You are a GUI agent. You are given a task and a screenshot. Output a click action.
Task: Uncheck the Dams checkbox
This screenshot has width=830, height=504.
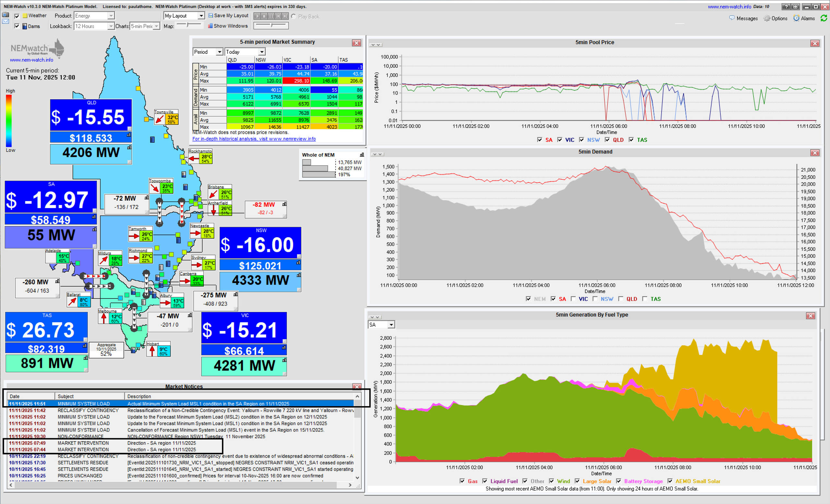point(17,26)
